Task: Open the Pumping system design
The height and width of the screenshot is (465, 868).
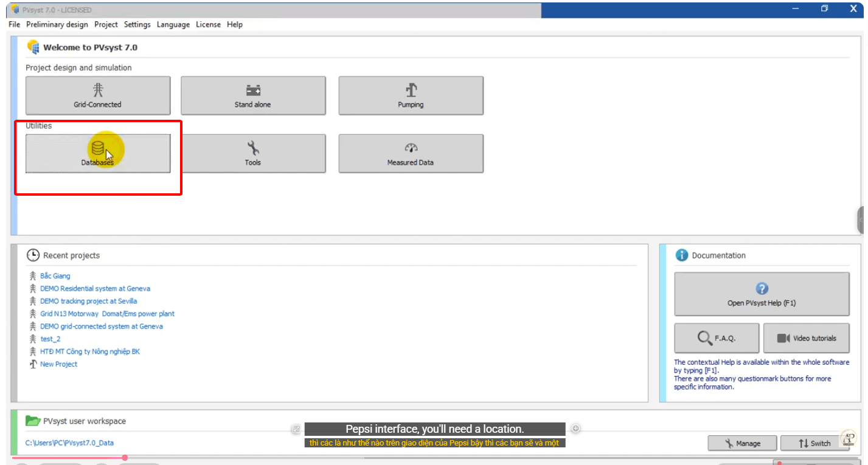Action: tap(411, 95)
